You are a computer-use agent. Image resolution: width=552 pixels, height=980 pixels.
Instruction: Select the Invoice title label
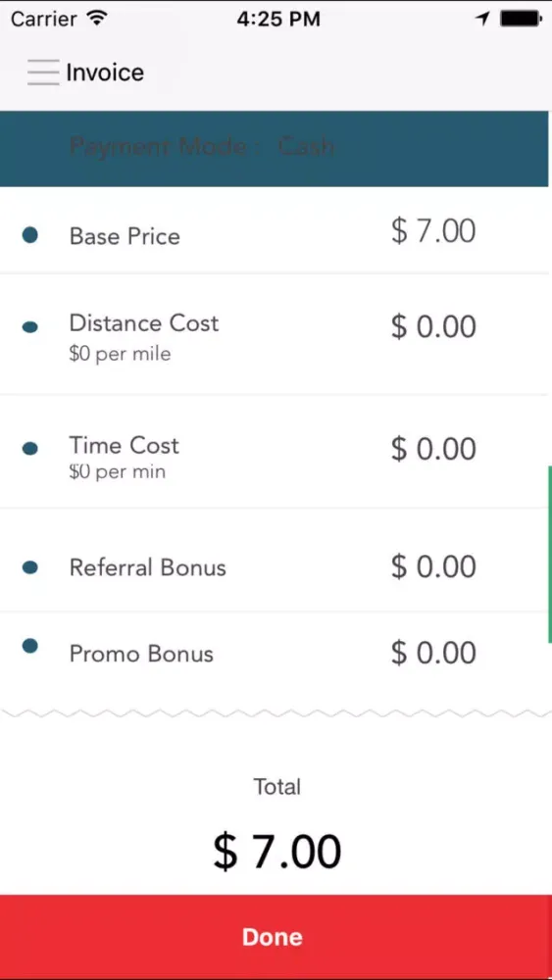(105, 73)
